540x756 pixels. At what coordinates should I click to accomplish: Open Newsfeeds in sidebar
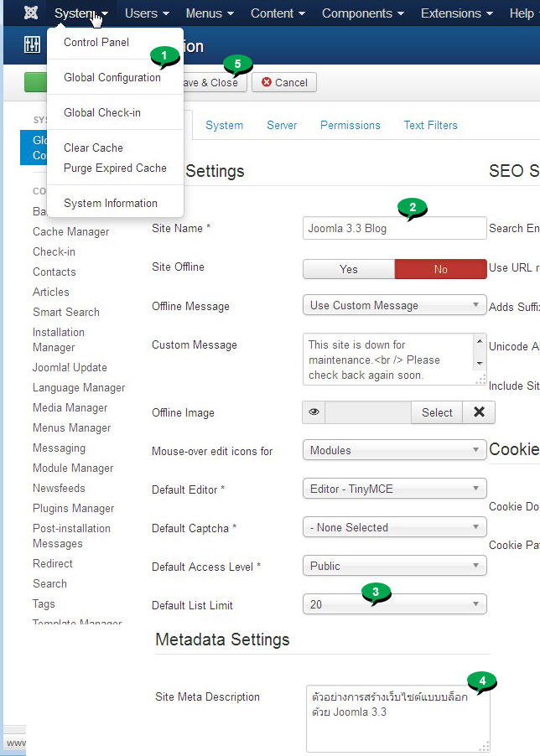(59, 489)
